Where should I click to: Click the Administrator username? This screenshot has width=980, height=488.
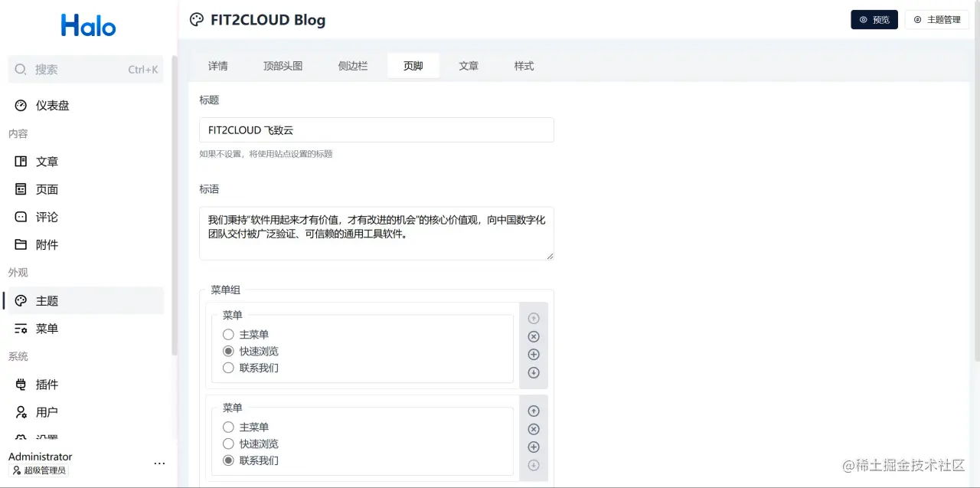(x=41, y=457)
